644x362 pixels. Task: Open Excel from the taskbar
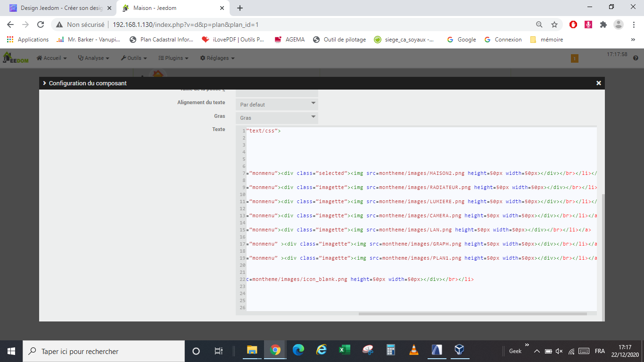click(345, 350)
